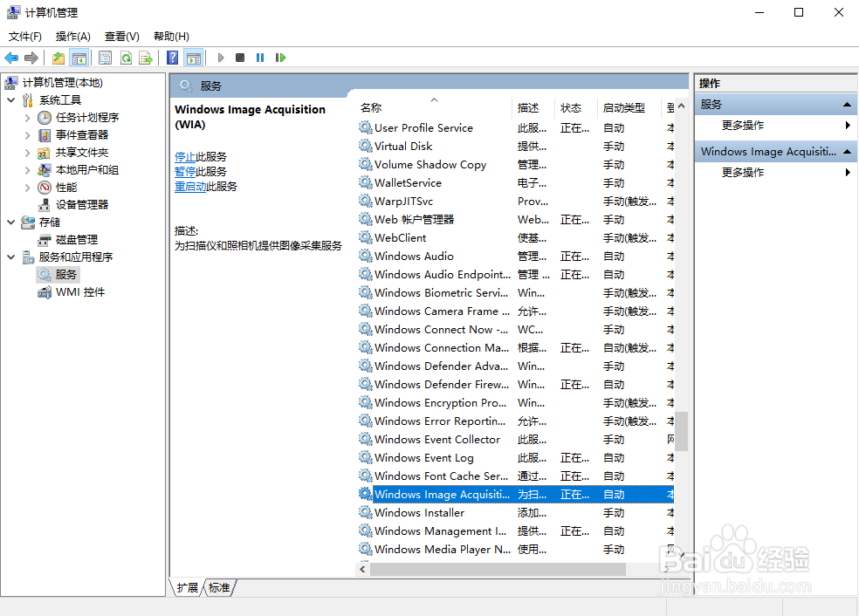Viewport: 859px width, 616px height.
Task: Click gear icon of User Profile Service
Action: click(x=366, y=127)
